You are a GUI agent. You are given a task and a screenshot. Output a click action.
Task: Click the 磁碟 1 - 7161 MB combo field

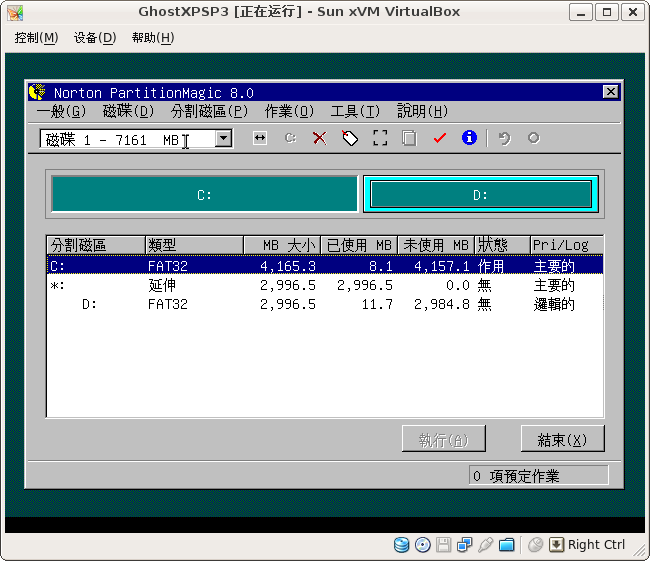136,138
